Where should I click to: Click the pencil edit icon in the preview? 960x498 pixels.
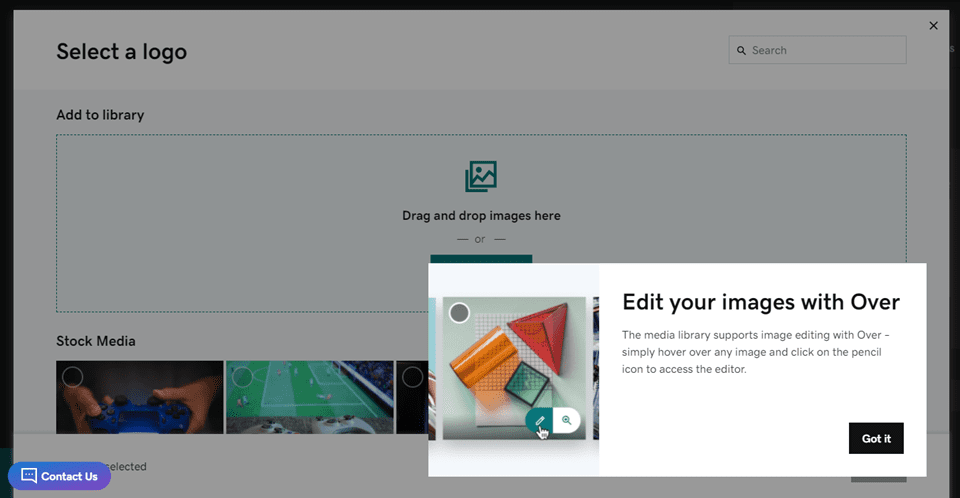point(539,420)
